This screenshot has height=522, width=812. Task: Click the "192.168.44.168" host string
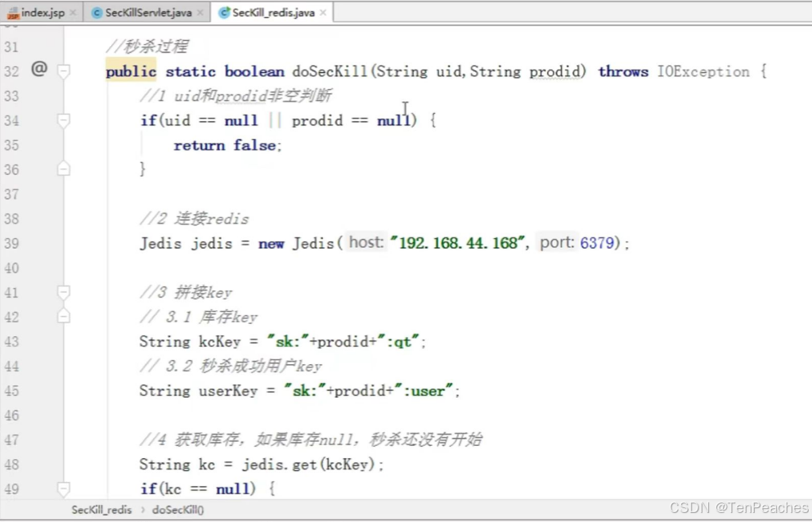tap(458, 243)
